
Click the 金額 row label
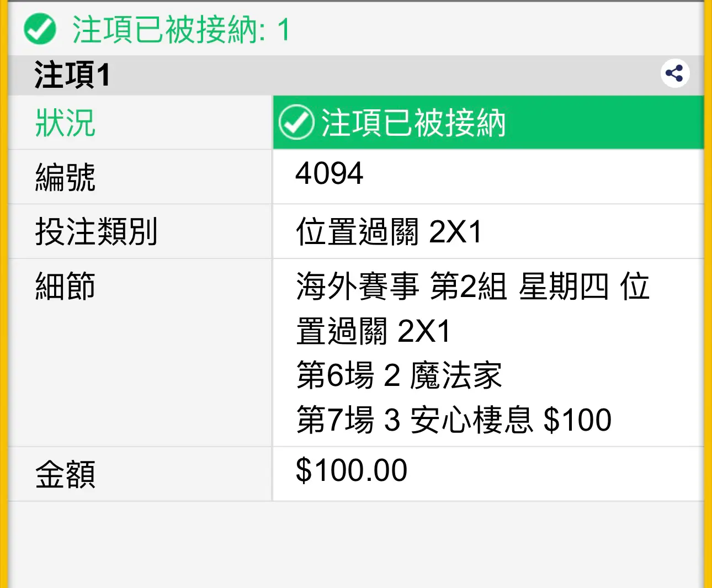(x=66, y=474)
